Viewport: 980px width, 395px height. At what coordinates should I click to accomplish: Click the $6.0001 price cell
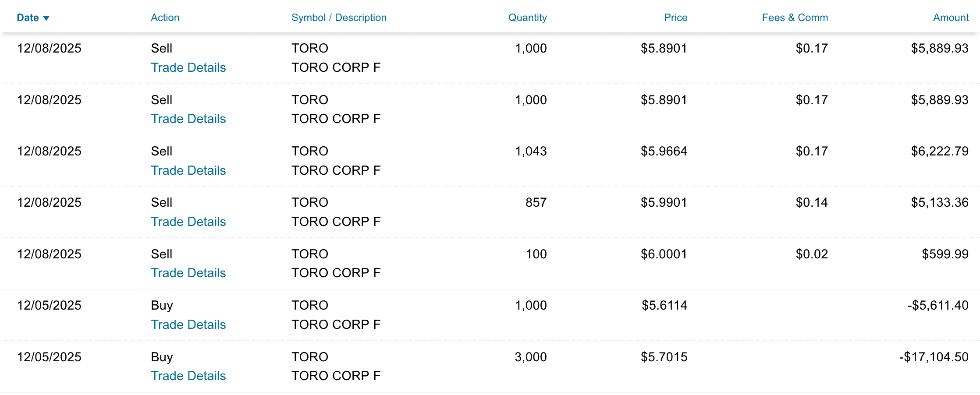pyautogui.click(x=664, y=254)
